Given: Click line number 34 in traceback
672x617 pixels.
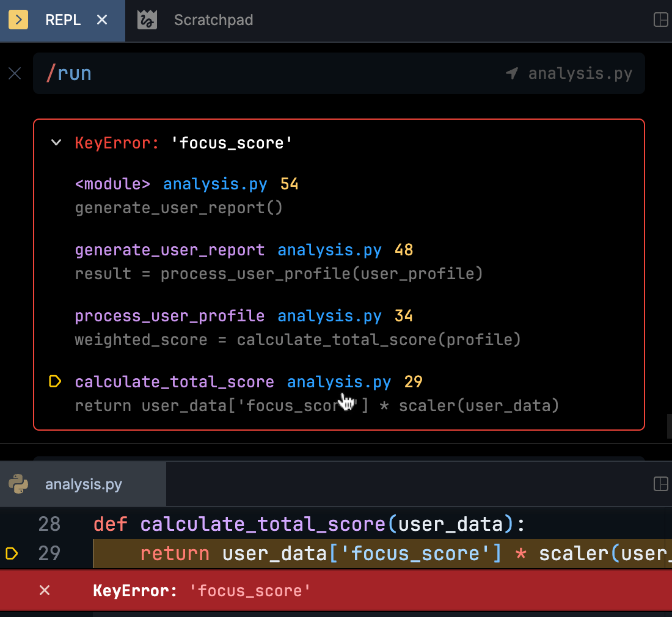Looking at the screenshot, I should [x=404, y=316].
